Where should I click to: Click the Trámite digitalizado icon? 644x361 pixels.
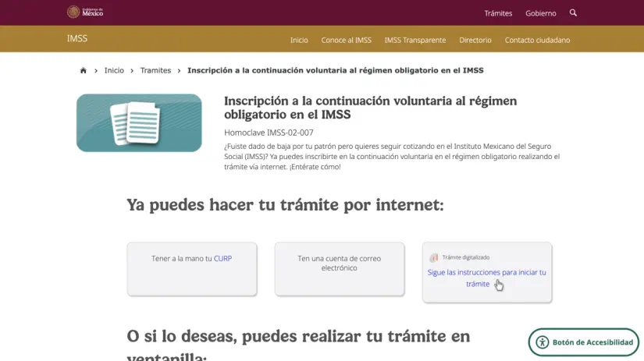(x=434, y=257)
